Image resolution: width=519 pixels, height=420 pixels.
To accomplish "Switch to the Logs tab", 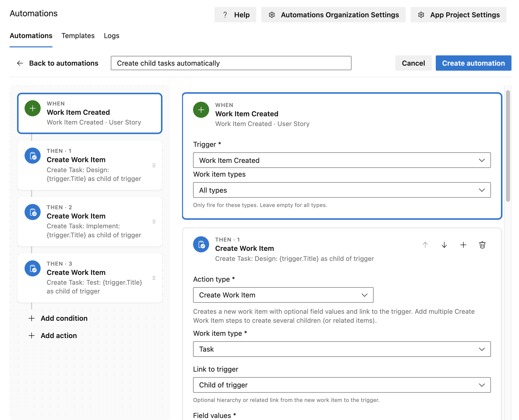I will pos(112,36).
